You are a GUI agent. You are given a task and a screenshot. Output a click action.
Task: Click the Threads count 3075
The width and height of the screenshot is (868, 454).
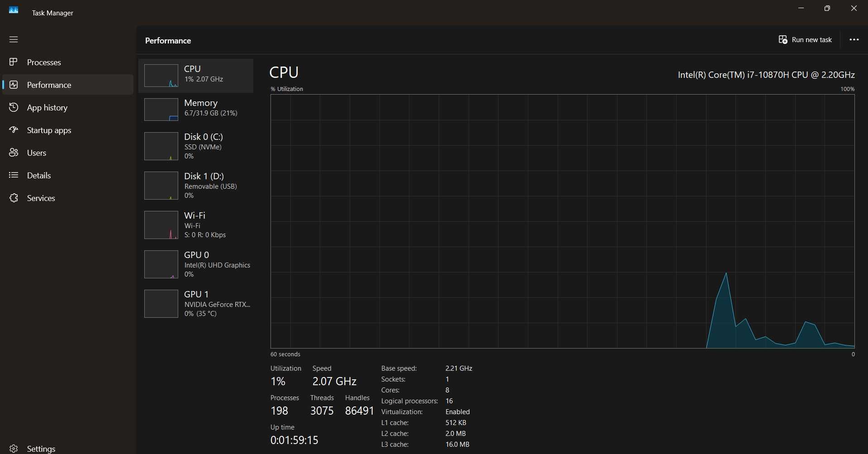[322, 411]
